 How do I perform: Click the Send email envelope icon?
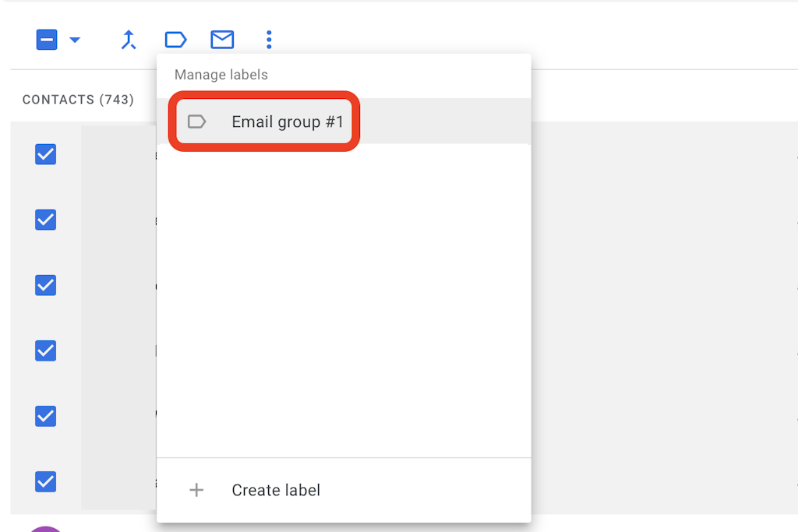click(222, 40)
